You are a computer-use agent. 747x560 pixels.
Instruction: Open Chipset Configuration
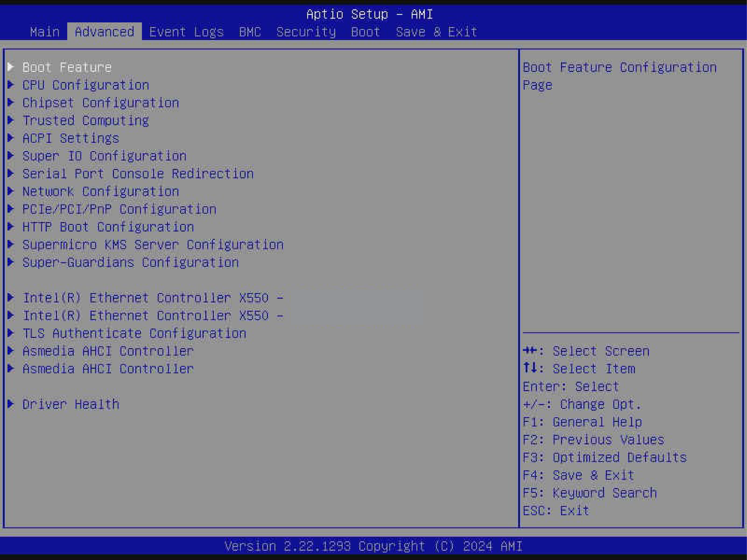click(x=101, y=103)
